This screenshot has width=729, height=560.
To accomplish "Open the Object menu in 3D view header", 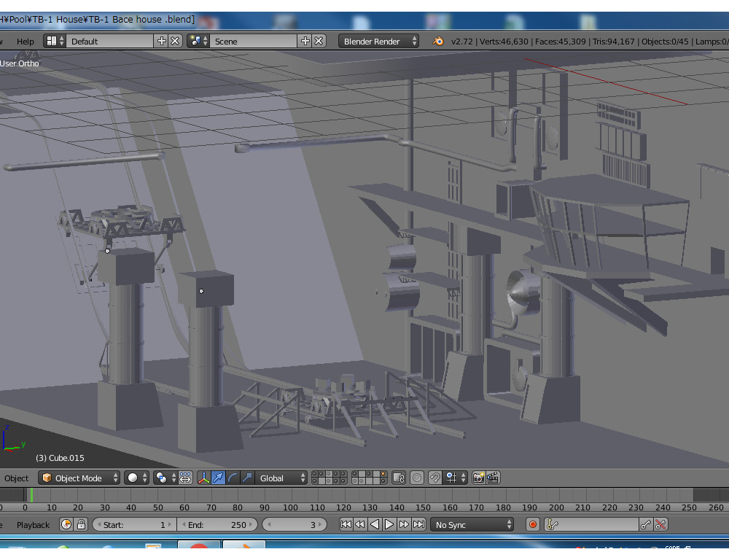I will click(x=16, y=478).
